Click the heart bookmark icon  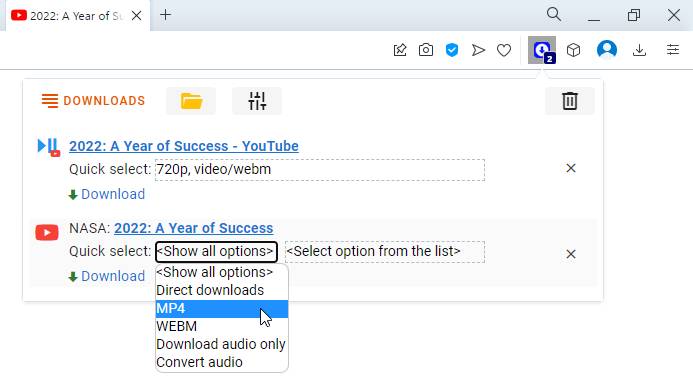504,50
